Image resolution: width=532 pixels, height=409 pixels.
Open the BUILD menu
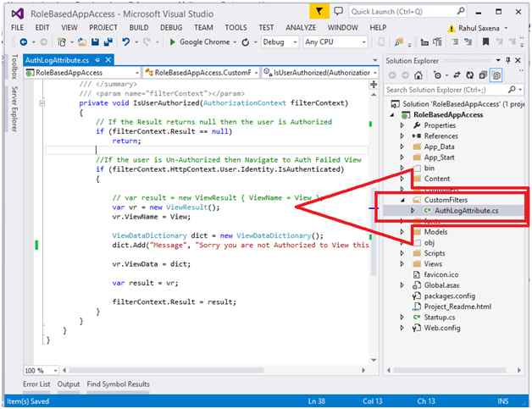pyautogui.click(x=139, y=27)
